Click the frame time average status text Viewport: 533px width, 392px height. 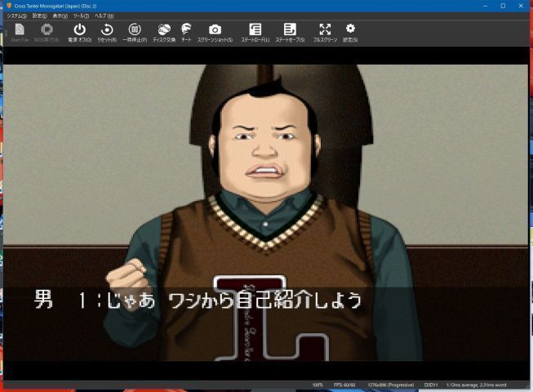point(476,385)
